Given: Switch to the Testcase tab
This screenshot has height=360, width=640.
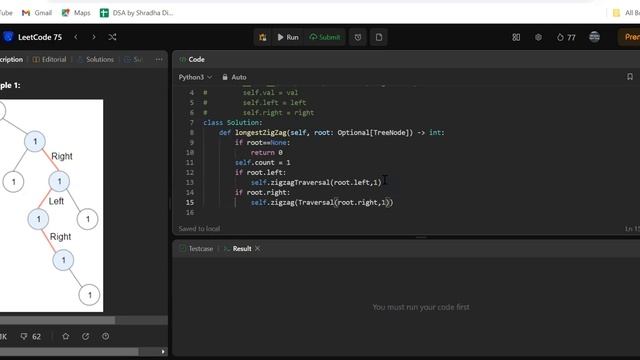Looking at the screenshot, I should 196,249.
